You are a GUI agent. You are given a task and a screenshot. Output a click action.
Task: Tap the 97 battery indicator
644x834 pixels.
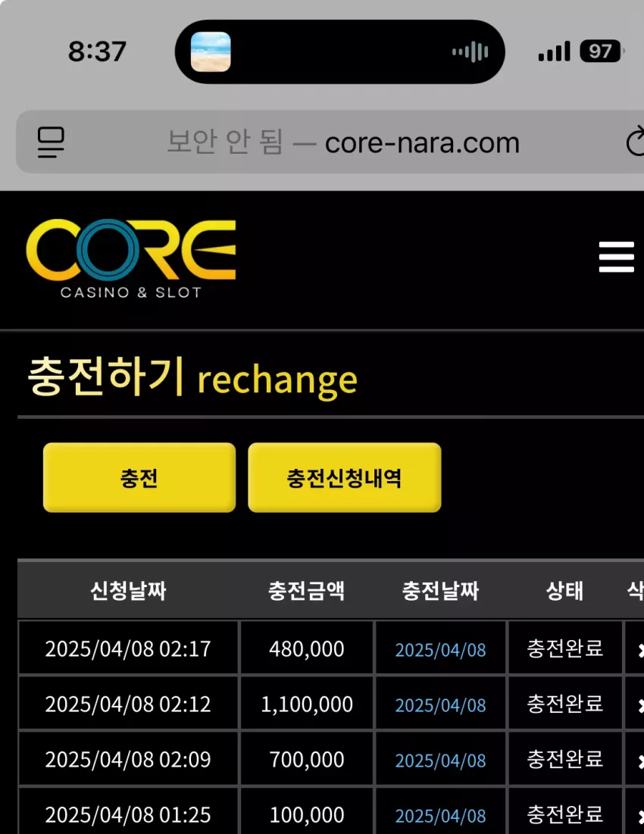coord(601,51)
